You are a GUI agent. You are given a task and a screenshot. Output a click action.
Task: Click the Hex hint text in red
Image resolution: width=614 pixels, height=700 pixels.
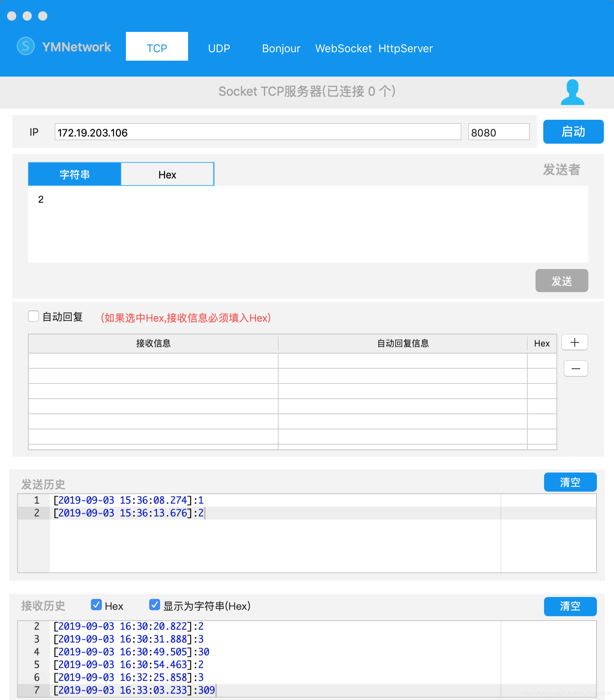186,318
